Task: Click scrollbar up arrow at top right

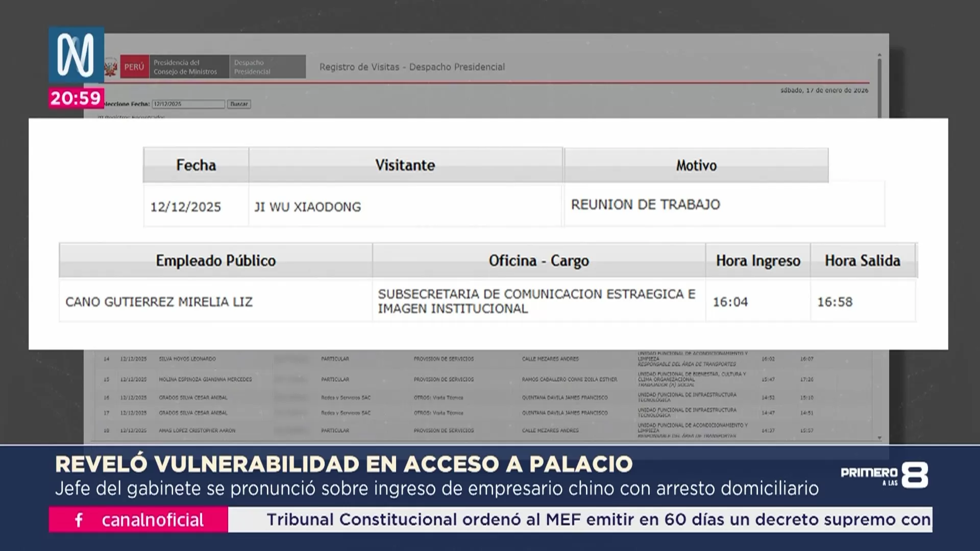Action: pyautogui.click(x=879, y=55)
